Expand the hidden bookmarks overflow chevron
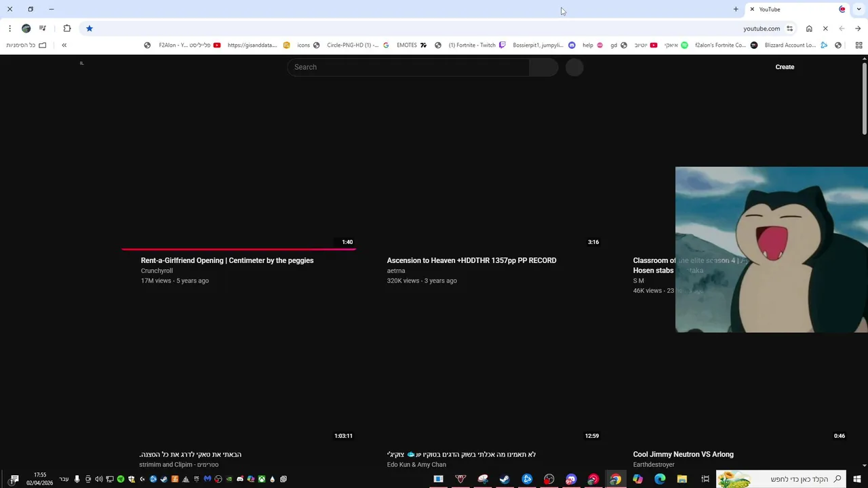Viewport: 868px width, 488px height. coord(64,45)
